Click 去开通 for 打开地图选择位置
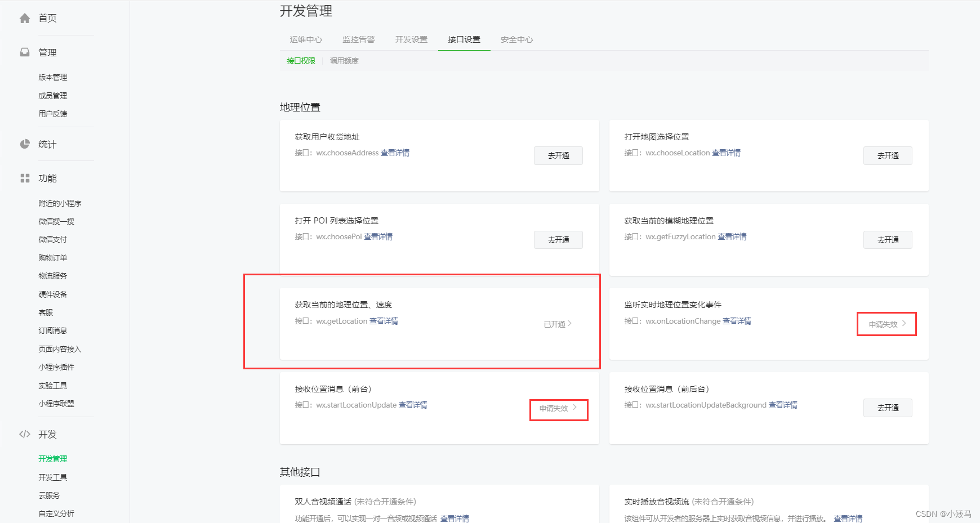The width and height of the screenshot is (980, 523). tap(887, 155)
